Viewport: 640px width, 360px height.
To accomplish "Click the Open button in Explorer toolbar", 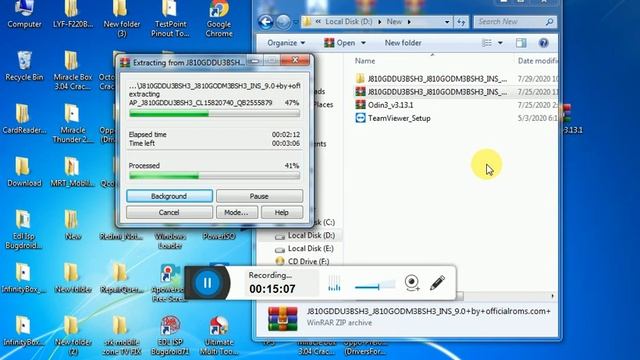I will coord(340,43).
